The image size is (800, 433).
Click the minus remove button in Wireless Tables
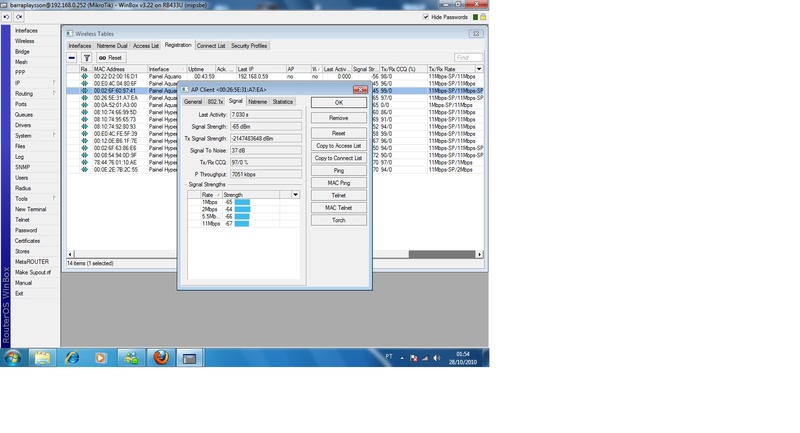click(x=72, y=58)
